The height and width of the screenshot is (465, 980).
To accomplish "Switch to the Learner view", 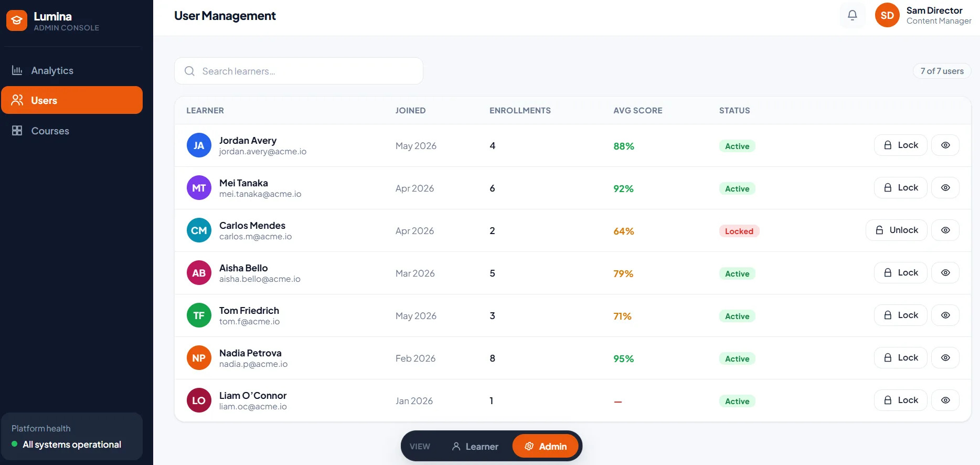I will 475,446.
